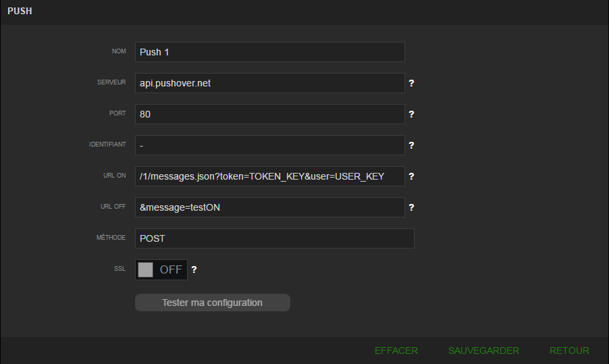Click the Méthode field label
Screen dimensions: 609x364
click(x=112, y=238)
